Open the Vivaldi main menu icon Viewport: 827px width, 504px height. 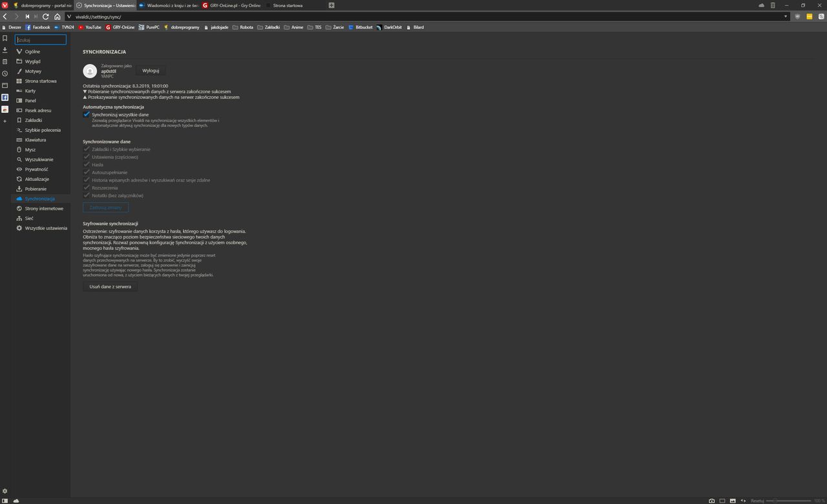tap(5, 5)
